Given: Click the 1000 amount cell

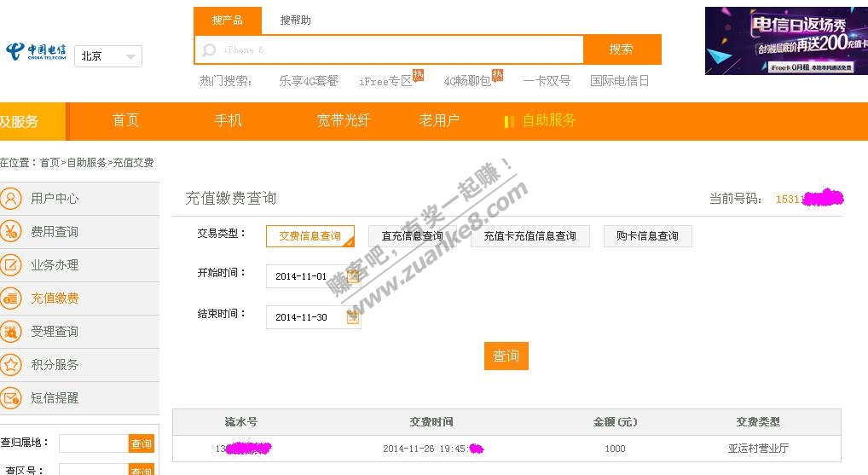Looking at the screenshot, I should [615, 449].
